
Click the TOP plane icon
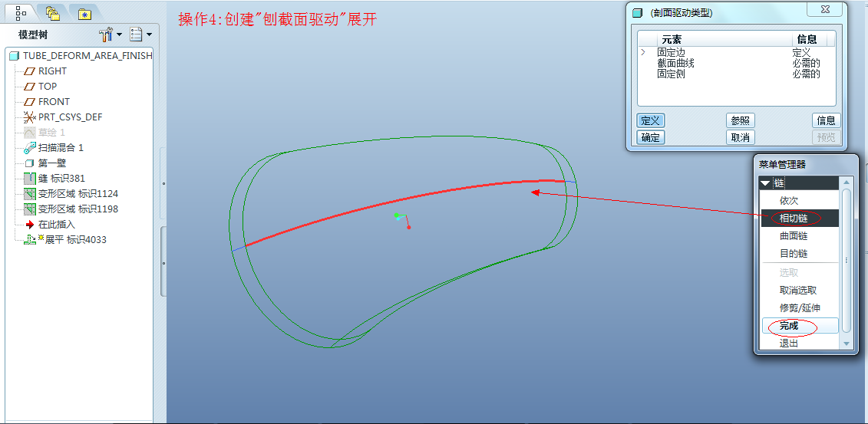coord(29,87)
